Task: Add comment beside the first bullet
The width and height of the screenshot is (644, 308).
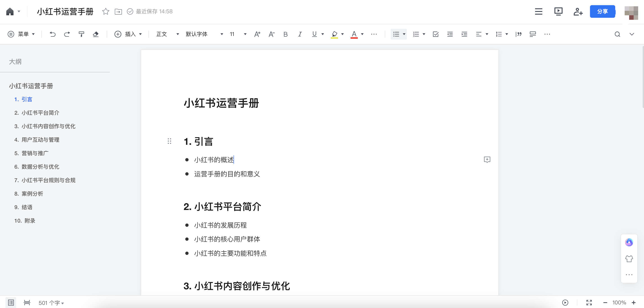Action: (x=487, y=160)
